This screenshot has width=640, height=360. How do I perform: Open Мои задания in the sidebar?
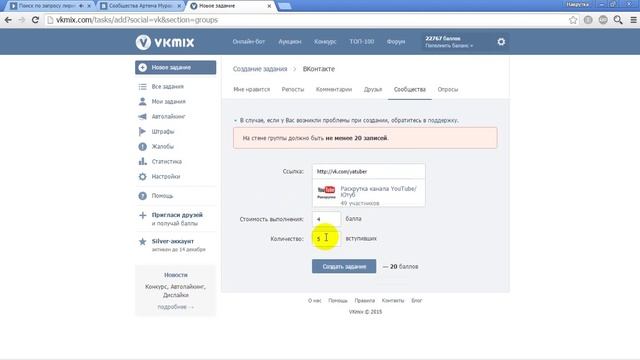(169, 102)
